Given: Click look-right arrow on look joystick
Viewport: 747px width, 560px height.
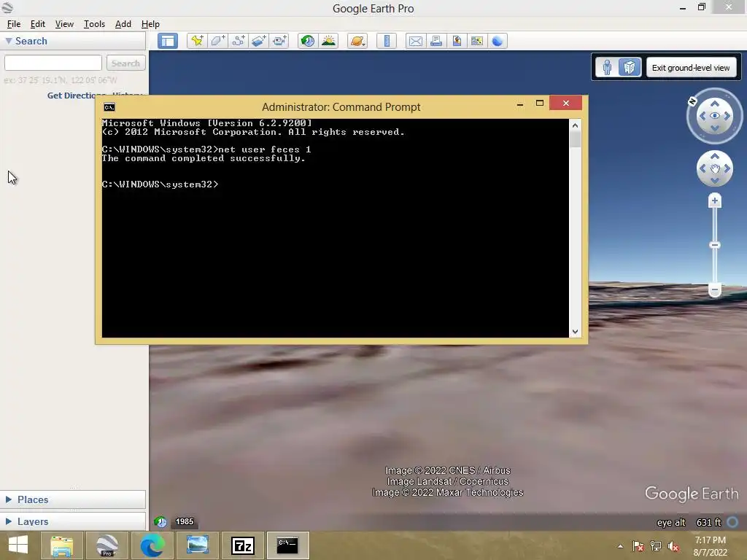Looking at the screenshot, I should [727, 116].
